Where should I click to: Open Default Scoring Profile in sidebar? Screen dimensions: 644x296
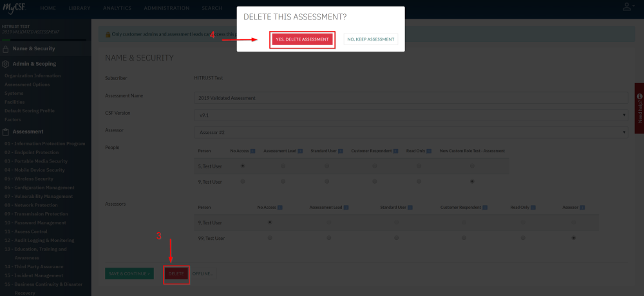click(x=30, y=111)
